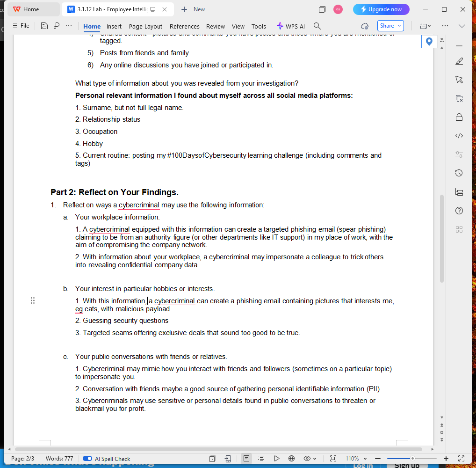Open the history clock icon in sidebar
Screen dimensions: 476x468
click(x=459, y=173)
